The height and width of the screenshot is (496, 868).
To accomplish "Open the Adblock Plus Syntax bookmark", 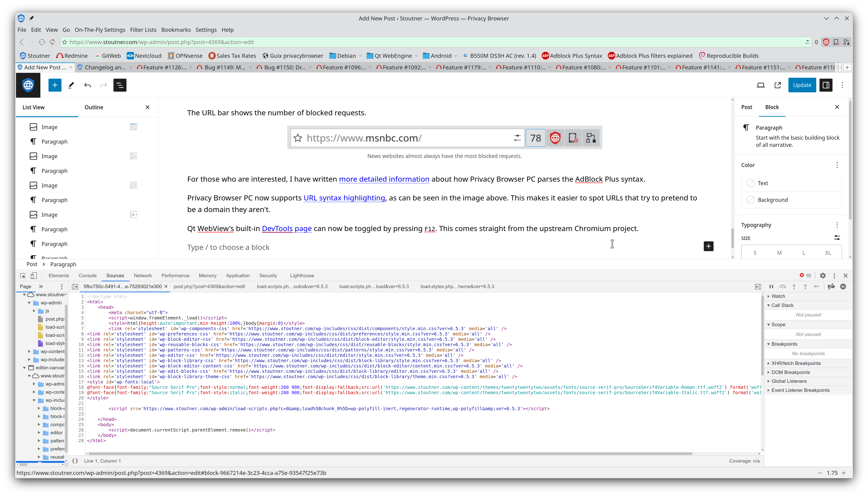I will pyautogui.click(x=572, y=56).
